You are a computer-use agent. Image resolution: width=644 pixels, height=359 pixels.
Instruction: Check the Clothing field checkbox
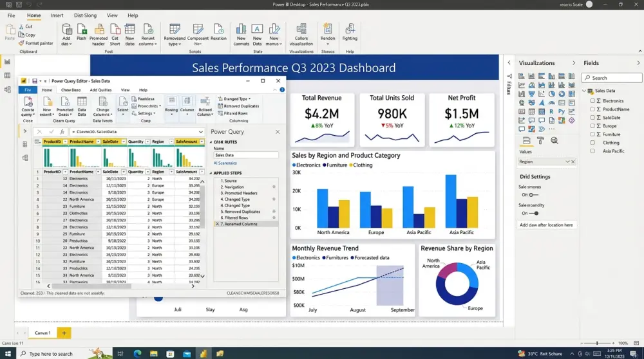pyautogui.click(x=592, y=143)
